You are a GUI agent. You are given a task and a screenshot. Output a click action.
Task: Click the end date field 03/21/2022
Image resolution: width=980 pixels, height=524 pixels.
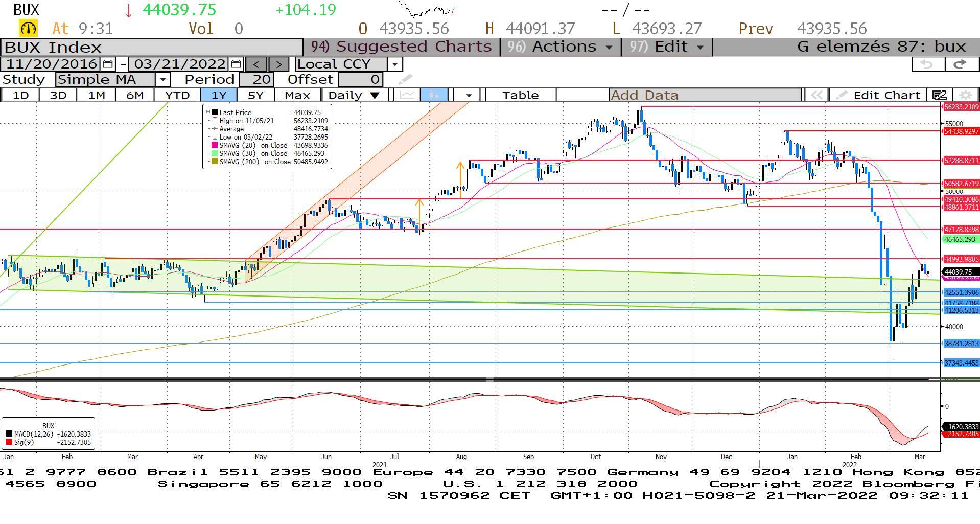[x=179, y=64]
